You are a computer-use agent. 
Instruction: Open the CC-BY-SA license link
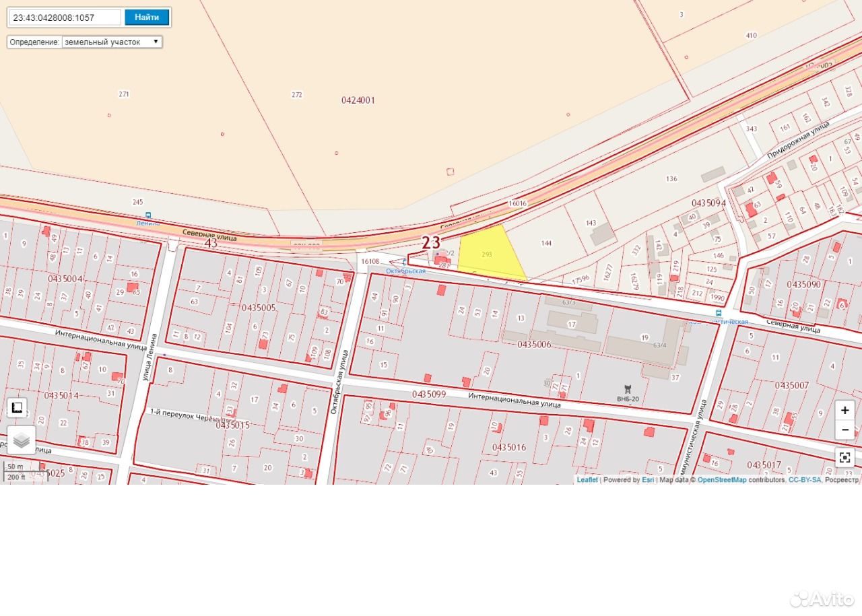point(804,480)
